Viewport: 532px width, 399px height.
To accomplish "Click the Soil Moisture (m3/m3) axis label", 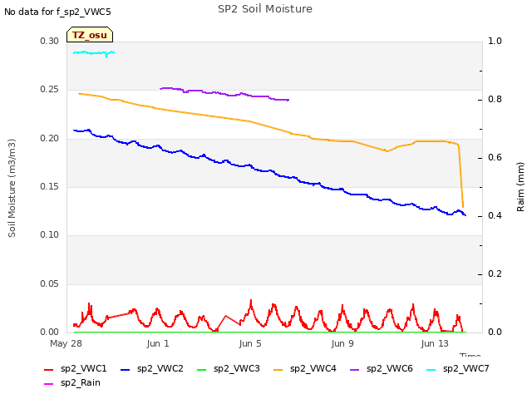I will (x=12, y=188).
